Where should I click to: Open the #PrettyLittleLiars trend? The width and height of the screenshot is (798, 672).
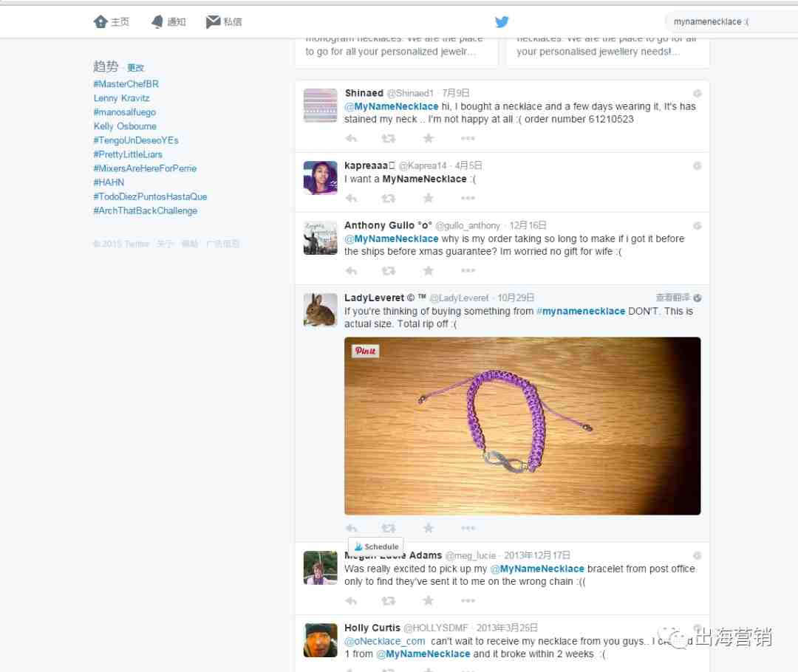pyautogui.click(x=127, y=154)
